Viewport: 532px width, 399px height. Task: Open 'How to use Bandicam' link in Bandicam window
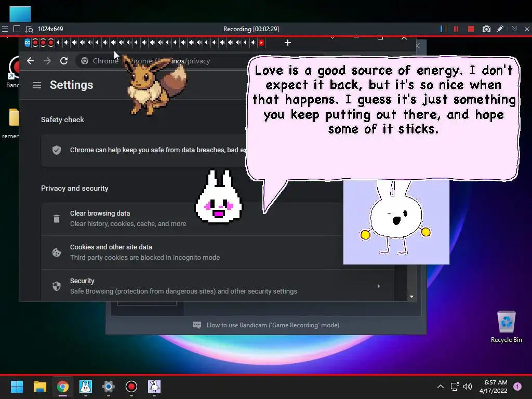273,325
